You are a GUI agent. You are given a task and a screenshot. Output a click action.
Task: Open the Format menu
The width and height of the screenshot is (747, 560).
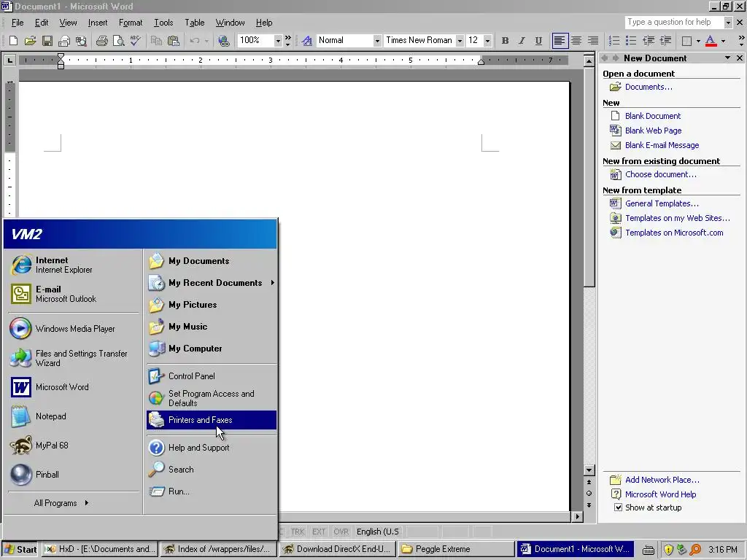[x=131, y=23]
